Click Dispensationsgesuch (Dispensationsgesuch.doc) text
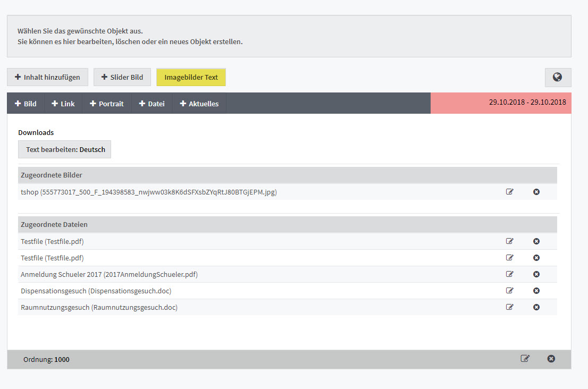 click(x=96, y=291)
